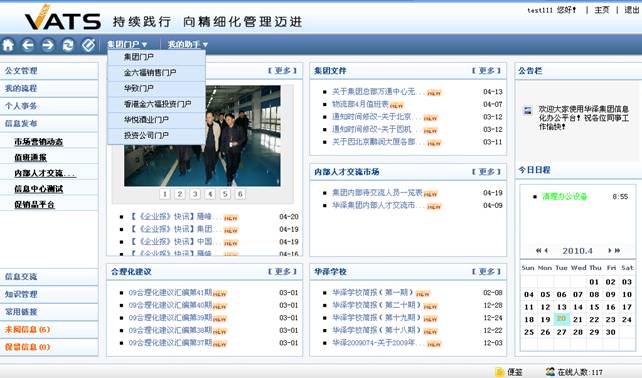Click the edit pencil icon in toolbar
Viewport: 642px width, 378px height.
88,45
